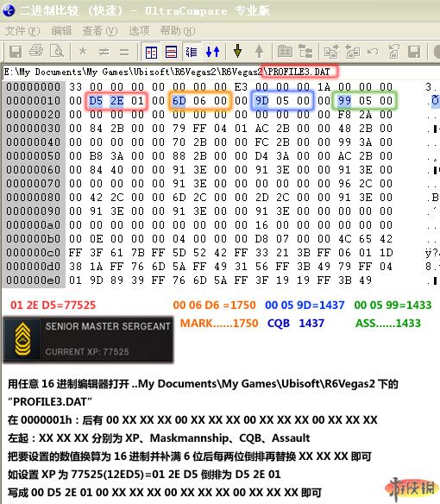Click the Print icon

[x=36, y=51]
